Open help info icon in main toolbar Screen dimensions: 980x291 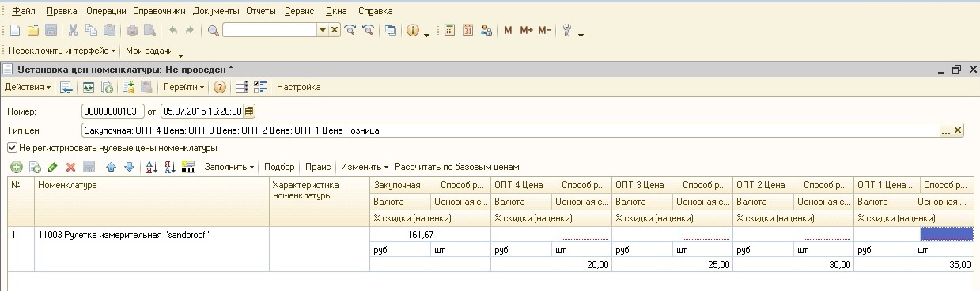pos(413,31)
